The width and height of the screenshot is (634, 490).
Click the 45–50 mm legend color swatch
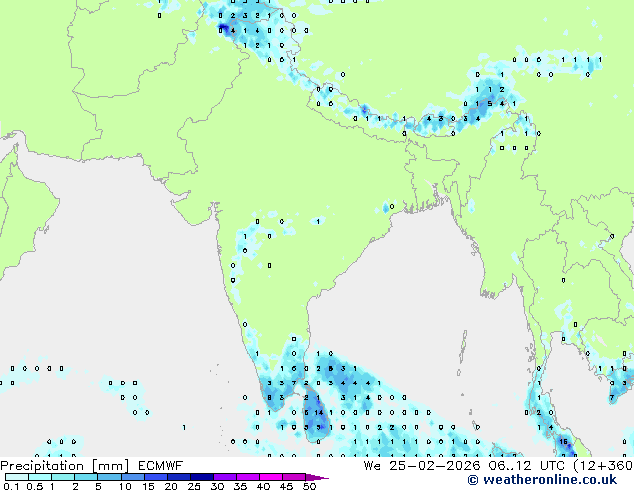point(294,477)
